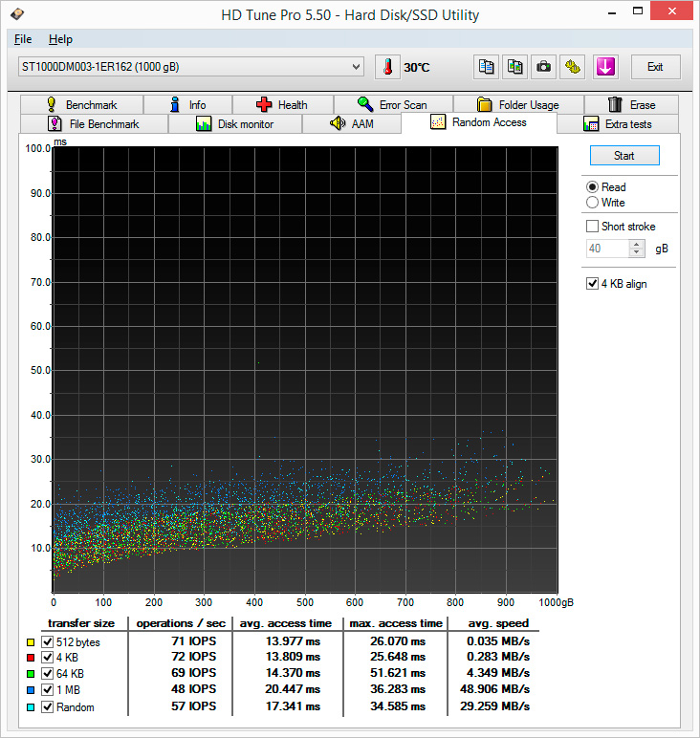The image size is (700, 738).
Task: Click the Exit button
Action: click(655, 67)
